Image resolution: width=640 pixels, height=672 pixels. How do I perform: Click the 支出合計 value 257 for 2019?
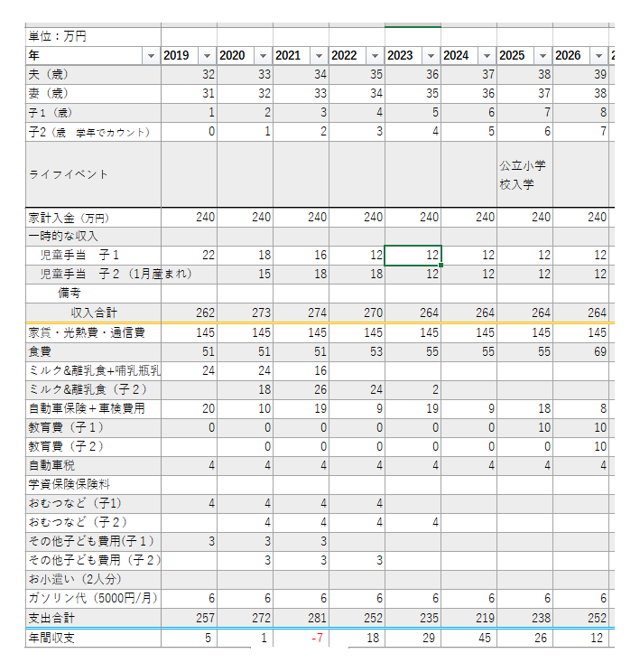189,618
